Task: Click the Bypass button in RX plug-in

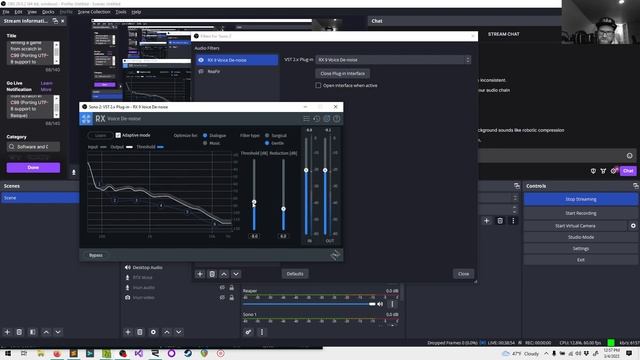Action: pyautogui.click(x=96, y=255)
